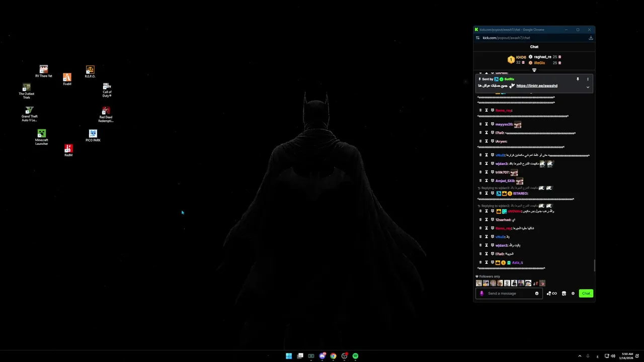The height and width of the screenshot is (362, 644).
Task: Click the chat scrollbar thumb
Action: tap(594, 265)
